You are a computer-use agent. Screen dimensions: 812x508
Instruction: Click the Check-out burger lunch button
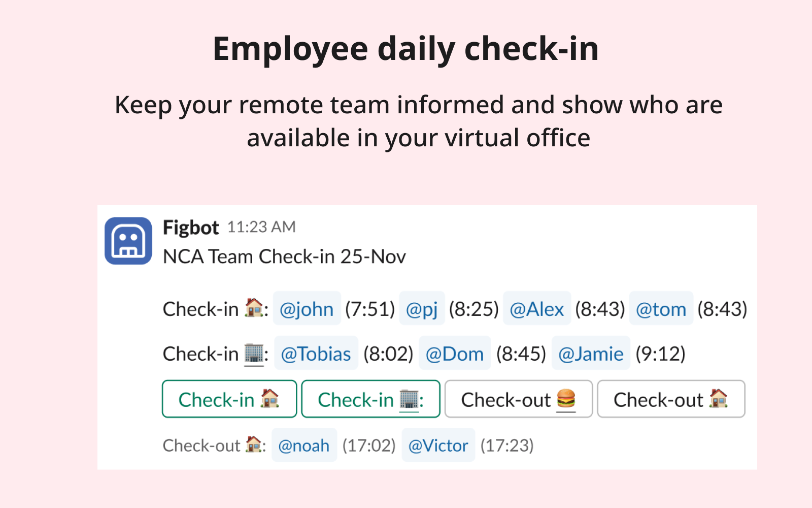pyautogui.click(x=518, y=399)
